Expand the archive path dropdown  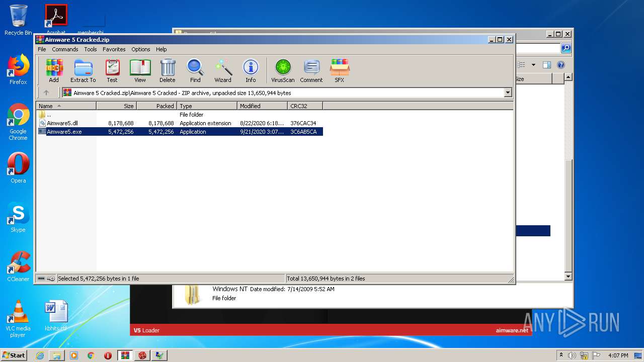coord(508,93)
